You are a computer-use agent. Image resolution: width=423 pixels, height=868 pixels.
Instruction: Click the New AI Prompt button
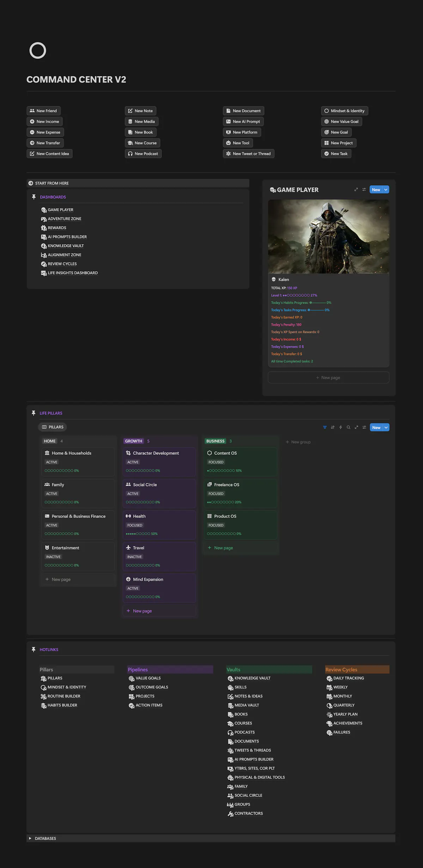[x=243, y=122]
